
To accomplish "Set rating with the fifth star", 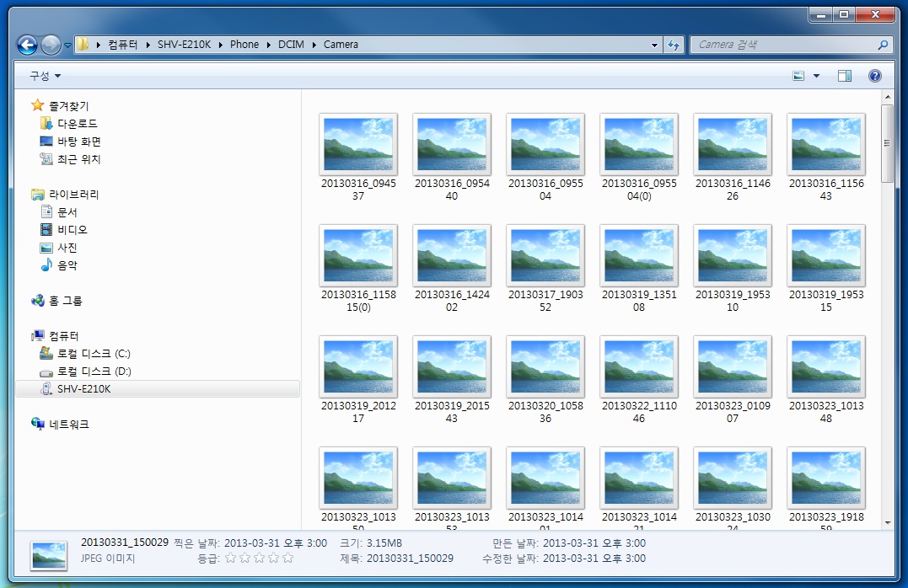I will 288,558.
